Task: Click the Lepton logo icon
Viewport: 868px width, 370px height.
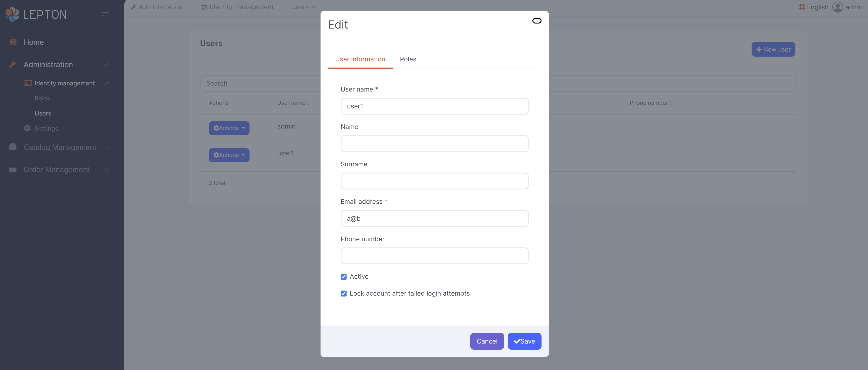Action: pyautogui.click(x=12, y=14)
